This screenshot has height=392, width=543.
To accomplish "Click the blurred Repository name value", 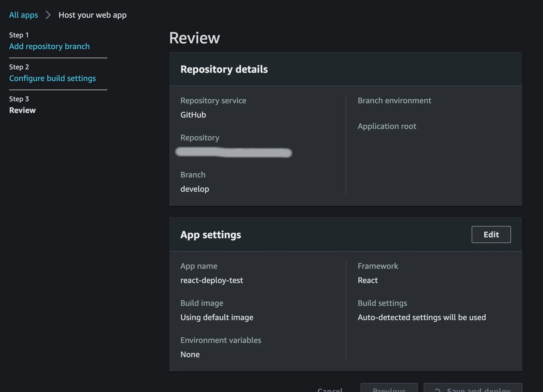I will click(234, 152).
